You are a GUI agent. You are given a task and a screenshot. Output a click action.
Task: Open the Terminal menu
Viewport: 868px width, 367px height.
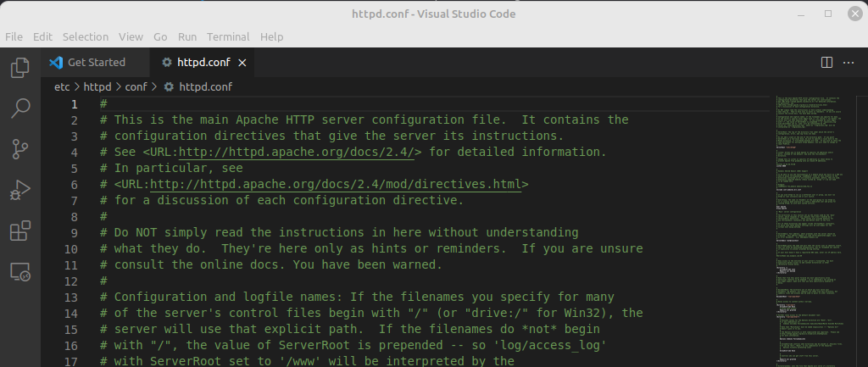[x=228, y=37]
